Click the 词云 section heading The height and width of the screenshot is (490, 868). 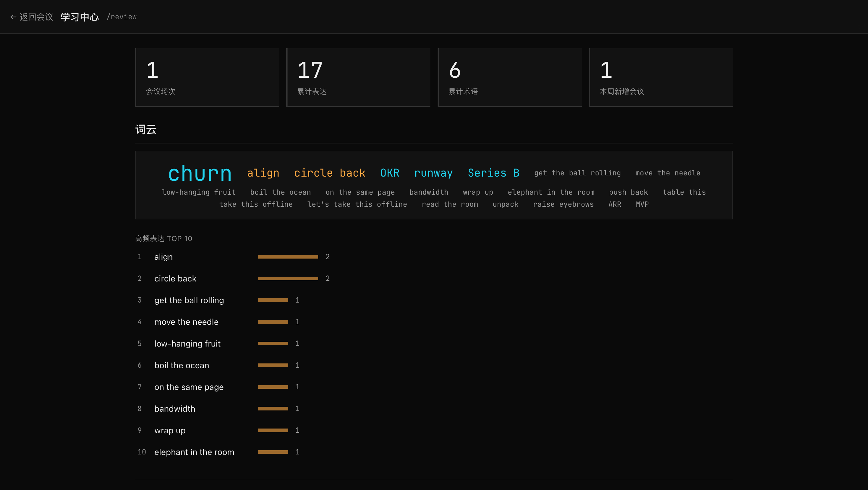tap(146, 129)
